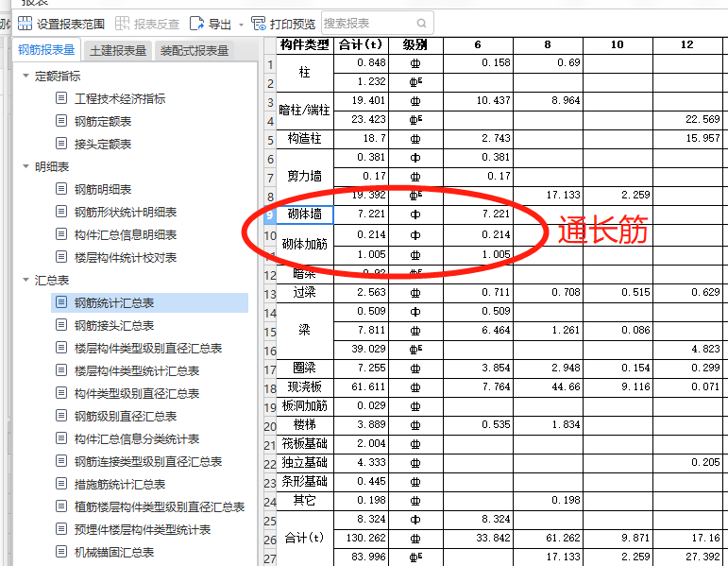This screenshot has height=566, width=728.
Task: Click the 打印预览 print preview icon
Action: [x=258, y=24]
